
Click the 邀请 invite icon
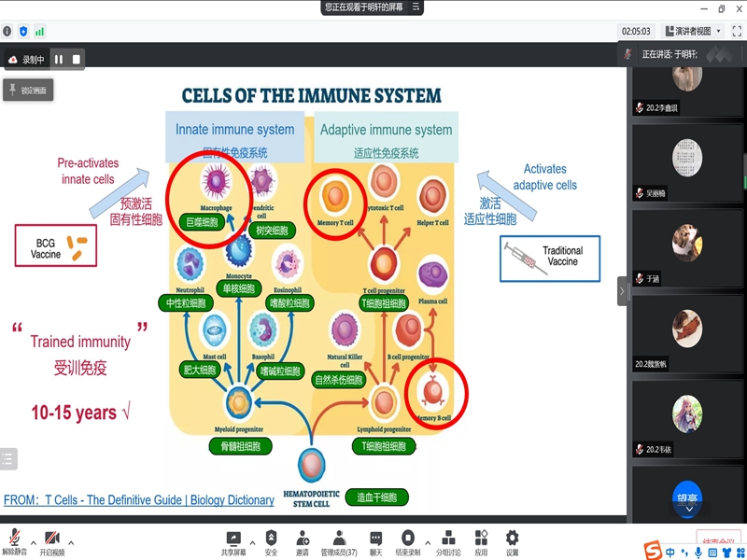point(303,539)
